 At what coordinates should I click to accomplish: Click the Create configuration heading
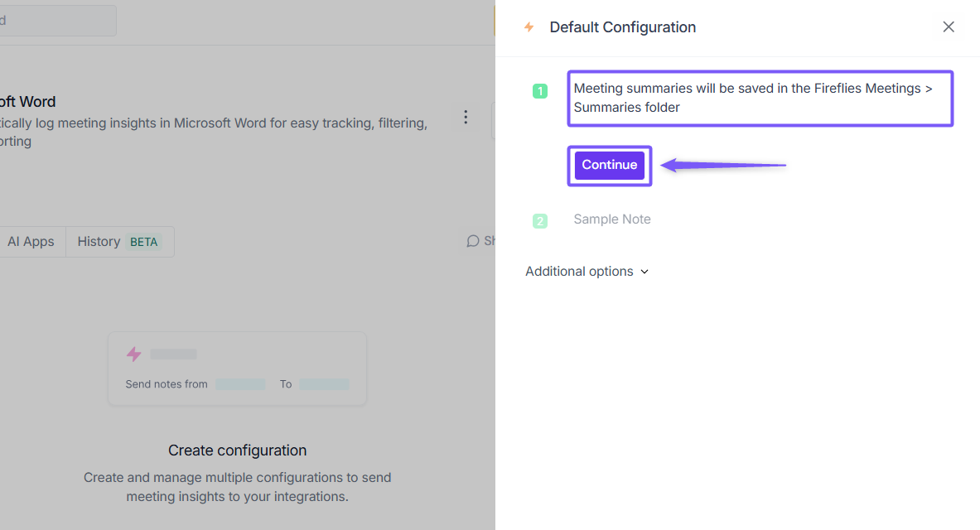237,450
